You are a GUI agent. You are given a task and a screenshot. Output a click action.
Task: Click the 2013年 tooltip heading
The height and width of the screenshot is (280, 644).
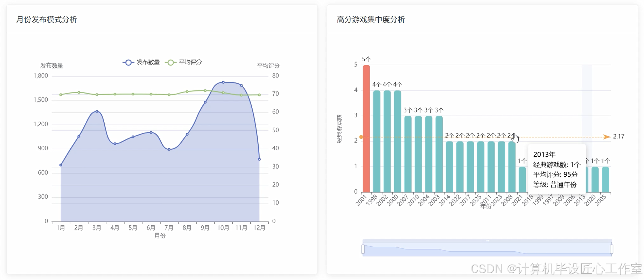[544, 155]
